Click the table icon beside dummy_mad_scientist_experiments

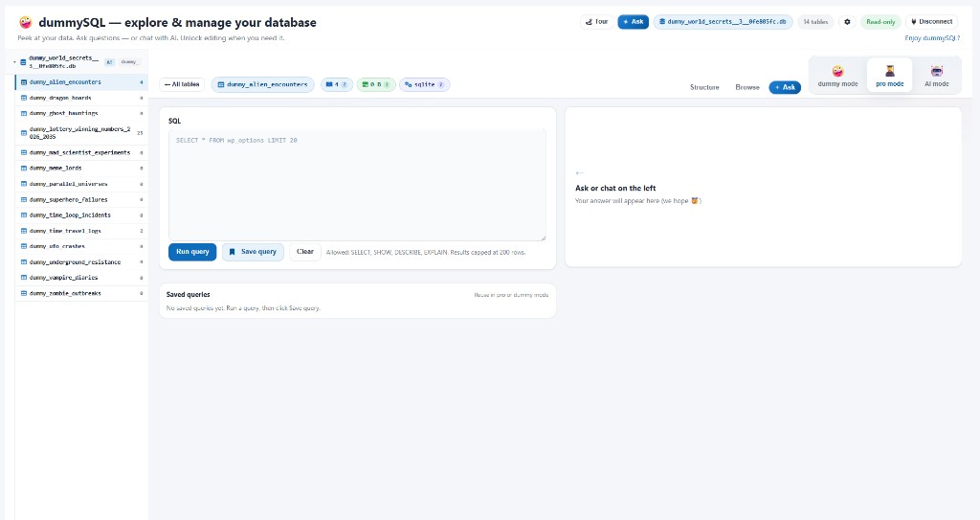(24, 152)
